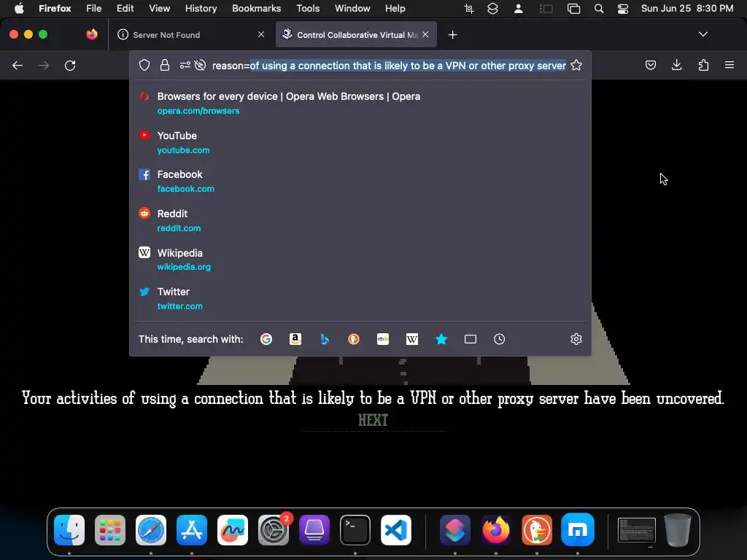Select the YouTube suggestion
Image resolution: width=747 pixels, height=560 pixels.
(360, 142)
